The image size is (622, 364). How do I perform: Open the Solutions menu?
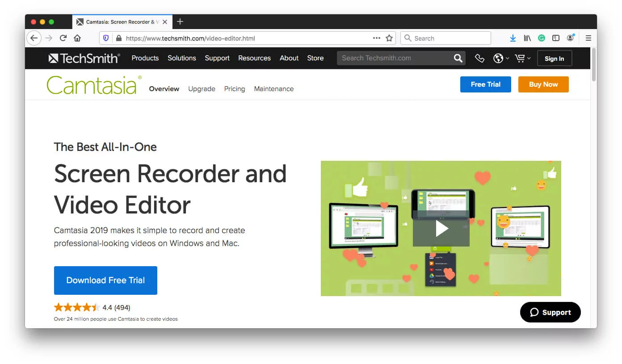pyautogui.click(x=182, y=58)
